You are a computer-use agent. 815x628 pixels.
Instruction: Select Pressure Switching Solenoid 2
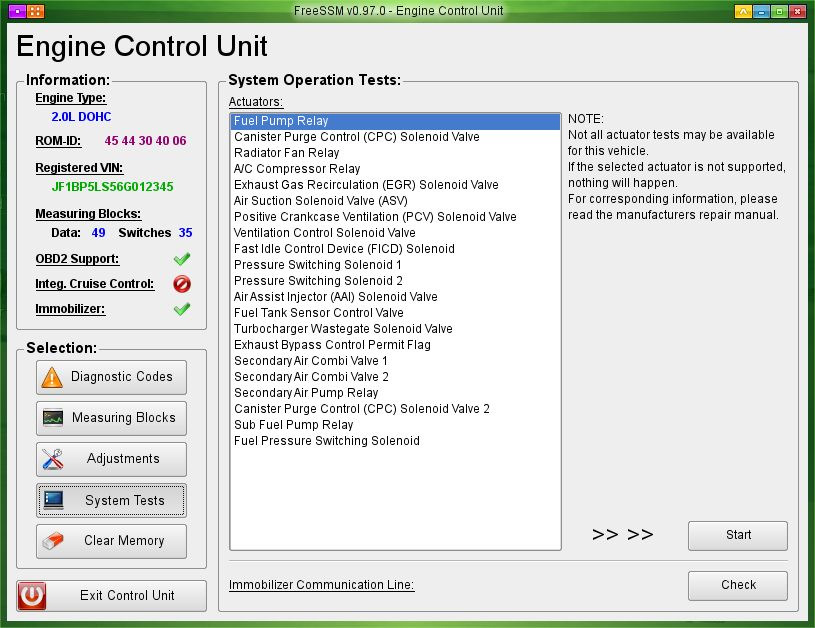[395, 281]
